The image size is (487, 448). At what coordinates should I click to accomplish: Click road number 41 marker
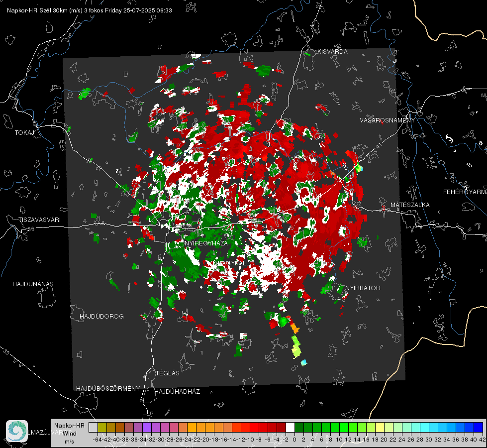(378, 145)
